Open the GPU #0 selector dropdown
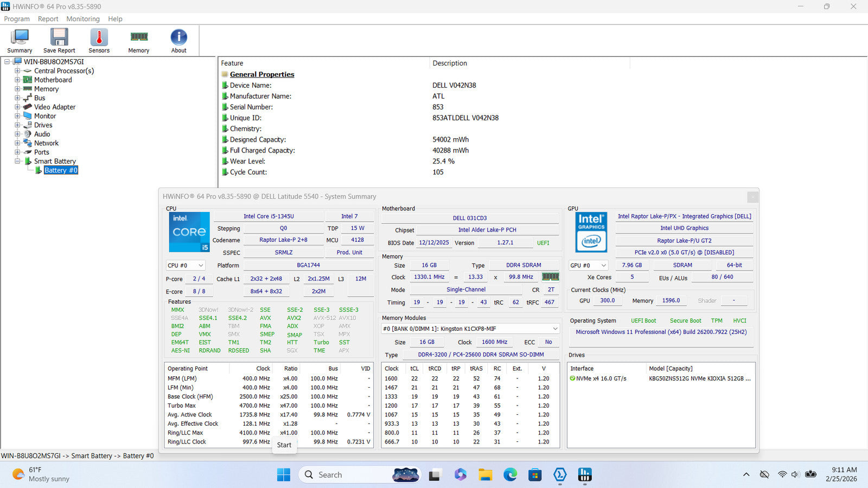868x488 pixels. point(588,266)
